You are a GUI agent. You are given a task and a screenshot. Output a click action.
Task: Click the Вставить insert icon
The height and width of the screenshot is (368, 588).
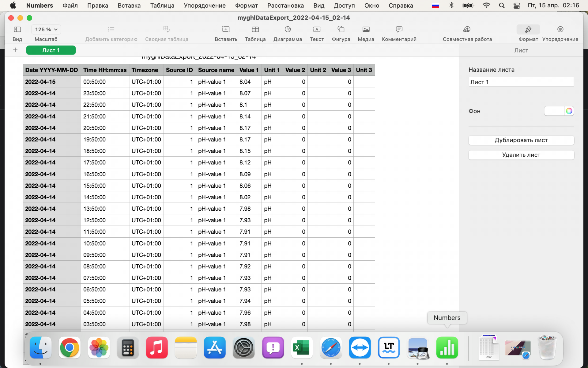(226, 30)
